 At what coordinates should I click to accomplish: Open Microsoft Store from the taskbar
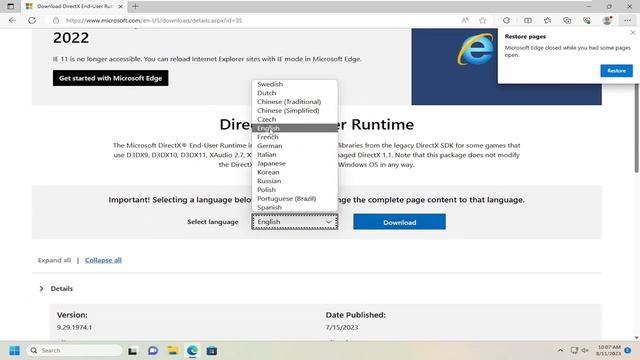pos(212,351)
